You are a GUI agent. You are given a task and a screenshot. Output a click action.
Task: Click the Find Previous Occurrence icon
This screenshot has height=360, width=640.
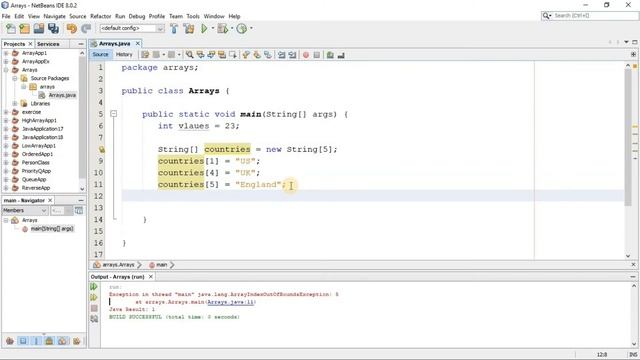click(200, 55)
